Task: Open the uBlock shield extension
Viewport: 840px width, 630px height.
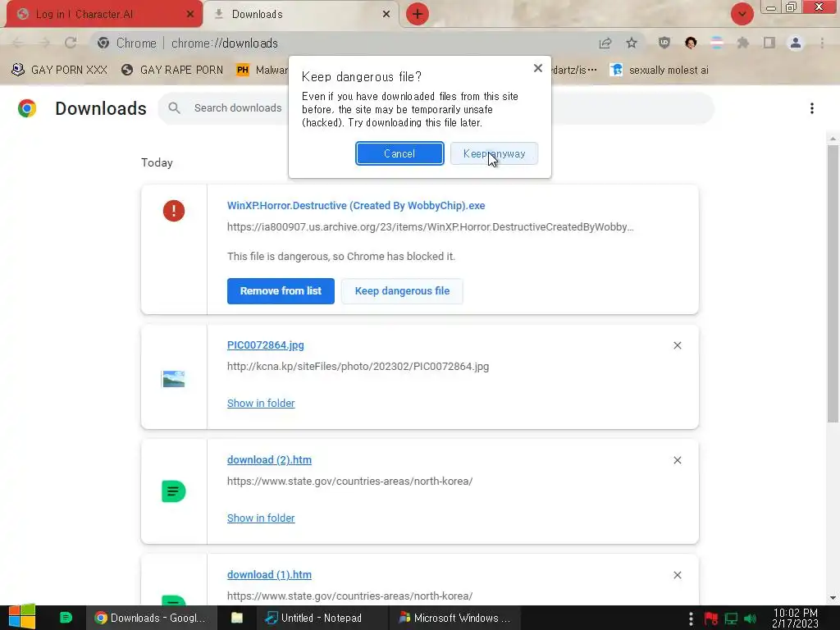Action: pos(664,43)
